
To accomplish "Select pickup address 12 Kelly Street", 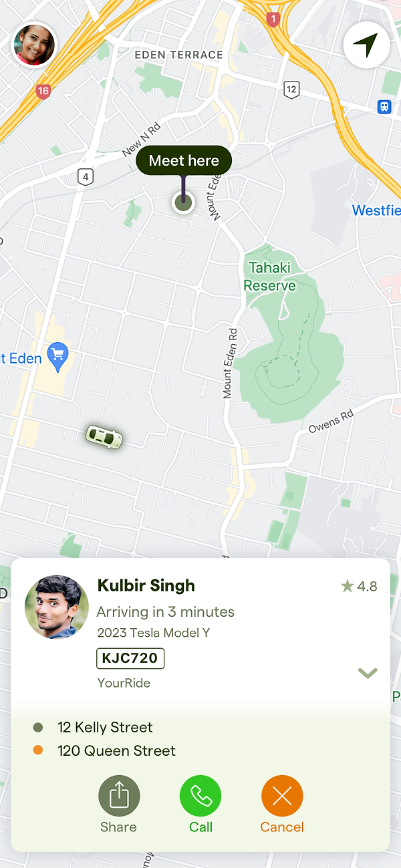I will 105,727.
